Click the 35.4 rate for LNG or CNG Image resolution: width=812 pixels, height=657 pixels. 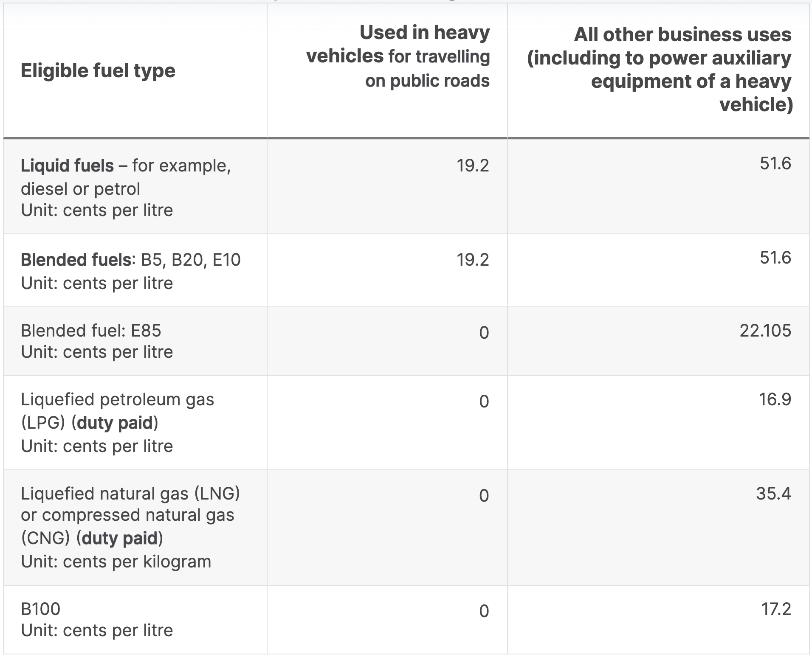[773, 494]
